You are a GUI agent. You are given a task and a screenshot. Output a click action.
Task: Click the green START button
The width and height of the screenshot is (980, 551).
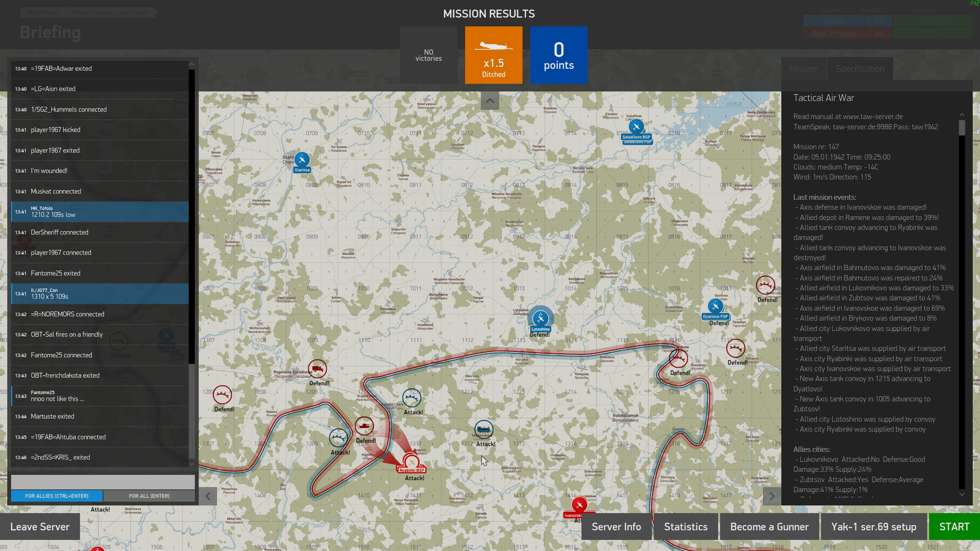pyautogui.click(x=954, y=527)
